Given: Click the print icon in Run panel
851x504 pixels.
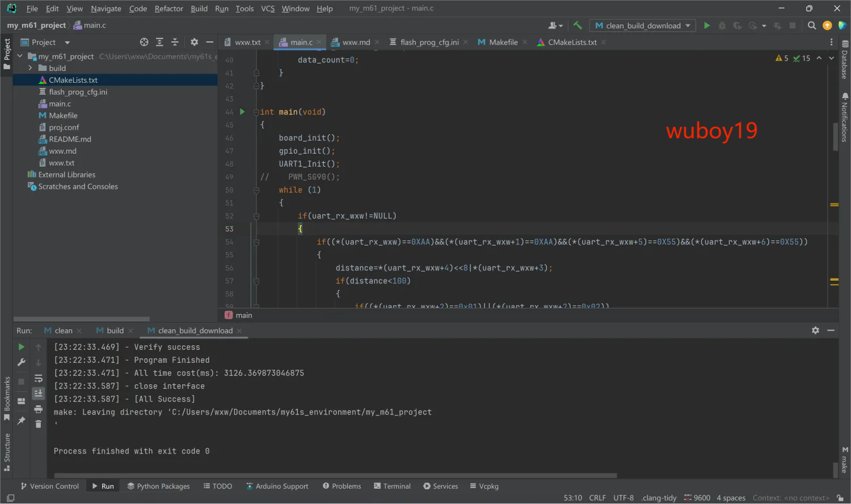Looking at the screenshot, I should coord(39,409).
